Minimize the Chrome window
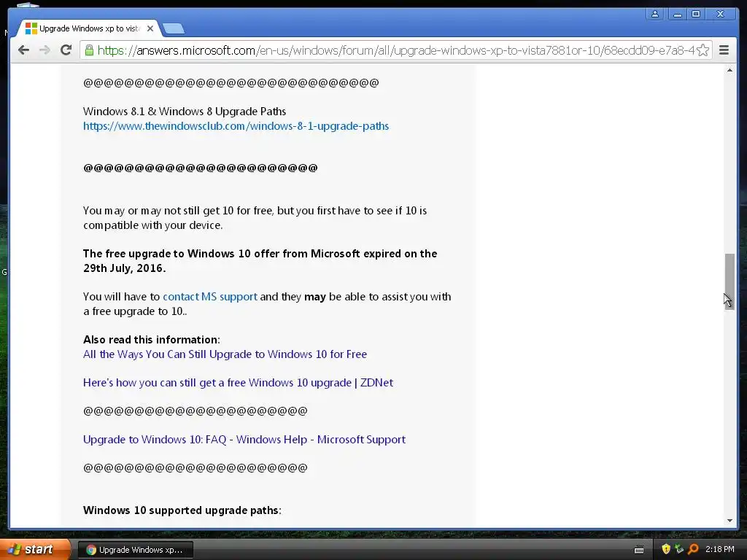 678,14
